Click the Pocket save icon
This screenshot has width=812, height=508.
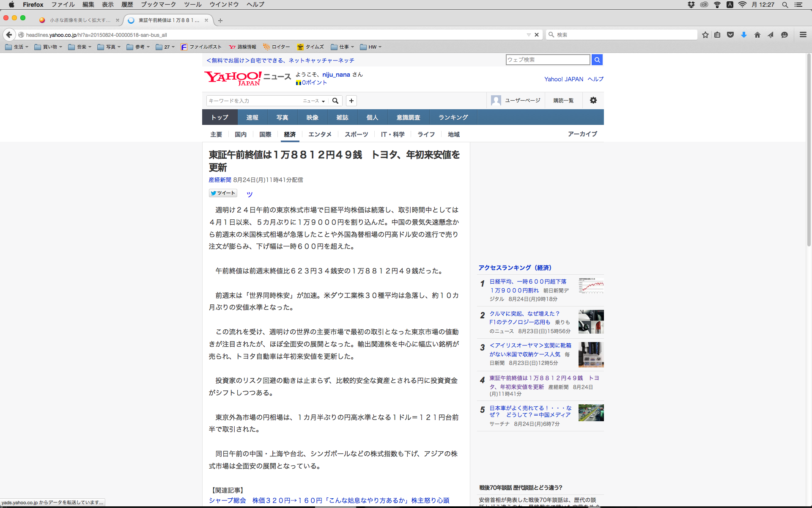tap(730, 35)
